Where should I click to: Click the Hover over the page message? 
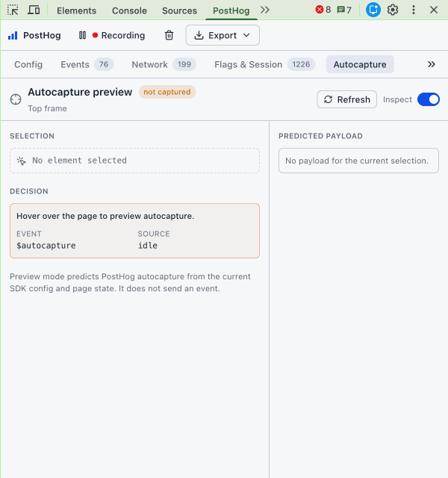(x=105, y=216)
